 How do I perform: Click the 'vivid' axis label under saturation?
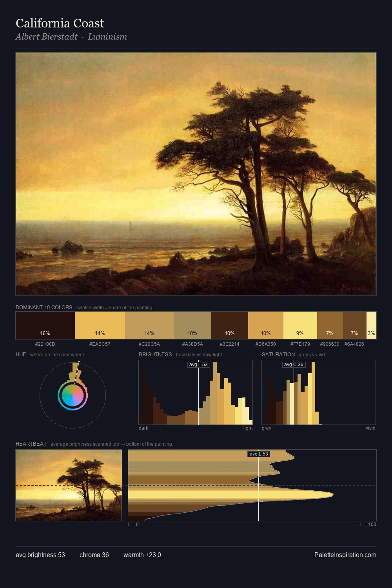[370, 428]
